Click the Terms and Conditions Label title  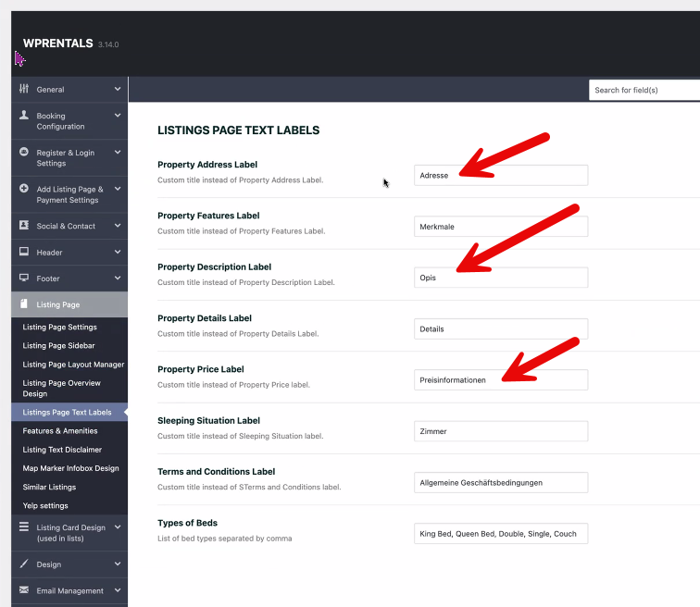[x=216, y=471]
